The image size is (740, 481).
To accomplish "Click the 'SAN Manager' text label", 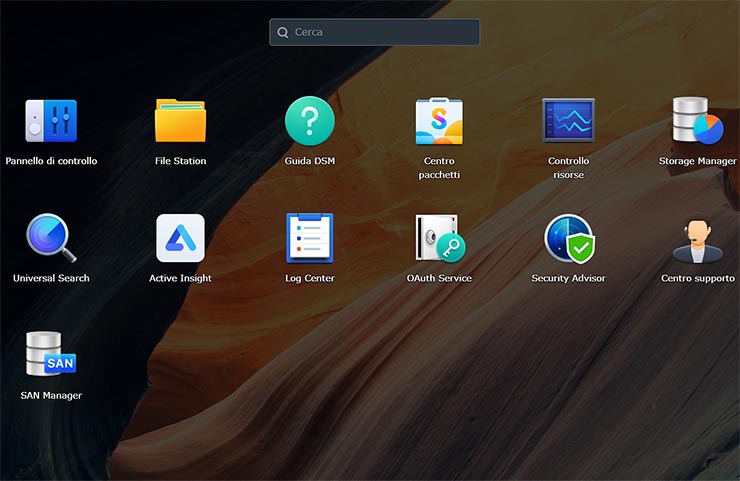I will pos(51,395).
